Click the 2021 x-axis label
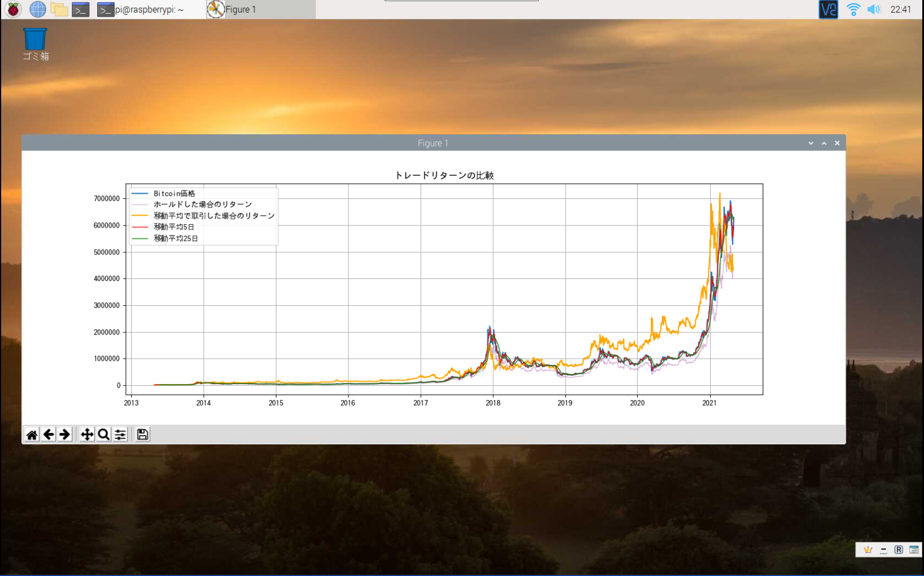 pyautogui.click(x=710, y=403)
